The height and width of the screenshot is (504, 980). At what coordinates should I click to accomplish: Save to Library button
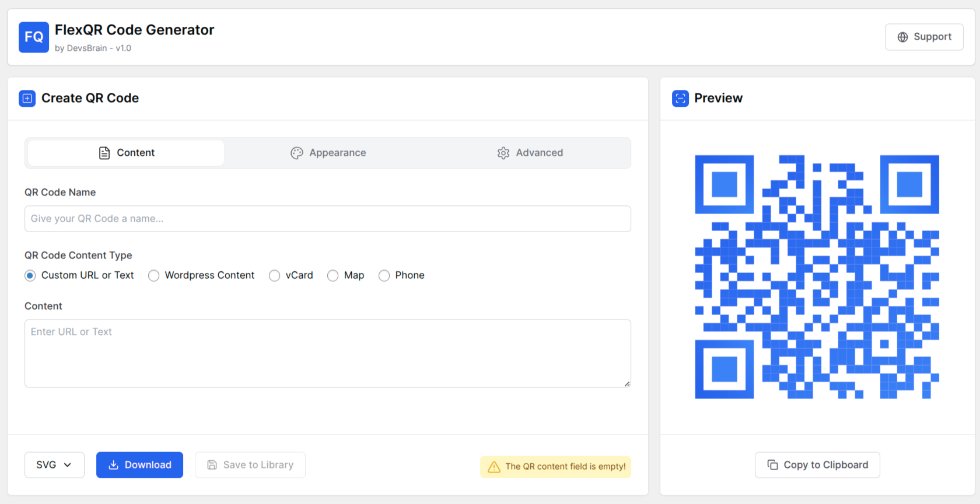tap(250, 465)
